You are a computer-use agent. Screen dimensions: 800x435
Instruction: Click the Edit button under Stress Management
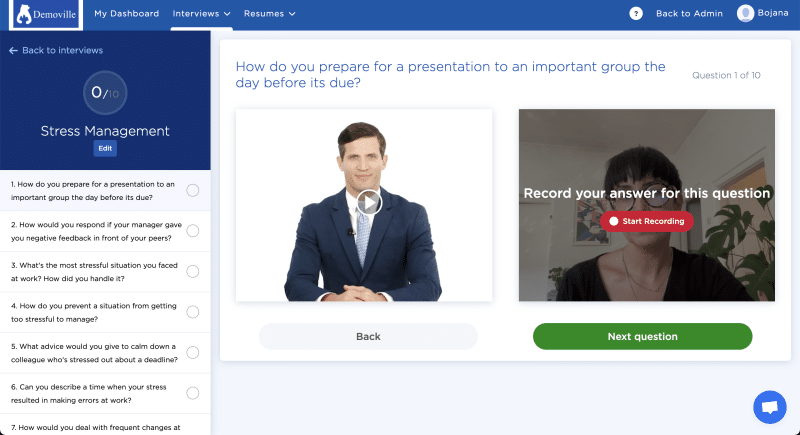pos(105,149)
